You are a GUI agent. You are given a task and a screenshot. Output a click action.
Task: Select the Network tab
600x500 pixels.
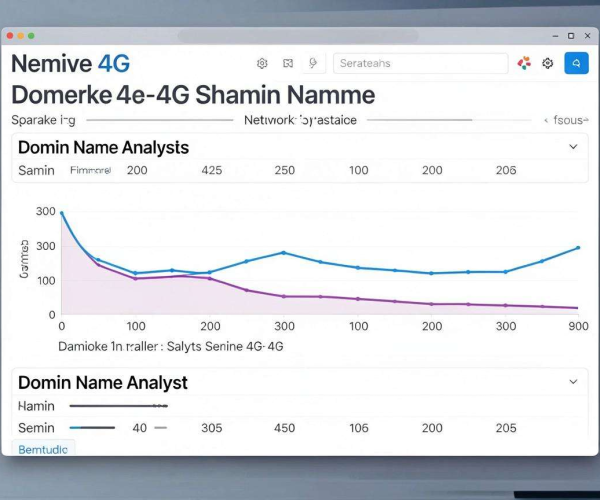coord(300,120)
